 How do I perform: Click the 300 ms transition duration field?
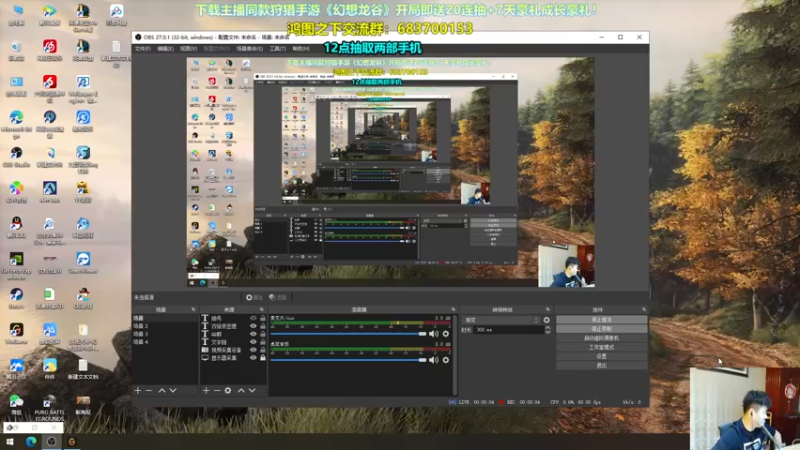click(508, 330)
